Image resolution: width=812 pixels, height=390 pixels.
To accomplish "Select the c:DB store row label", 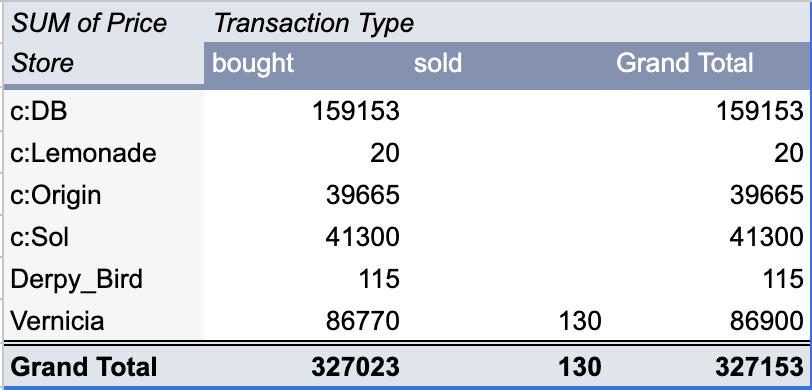I will click(x=39, y=111).
